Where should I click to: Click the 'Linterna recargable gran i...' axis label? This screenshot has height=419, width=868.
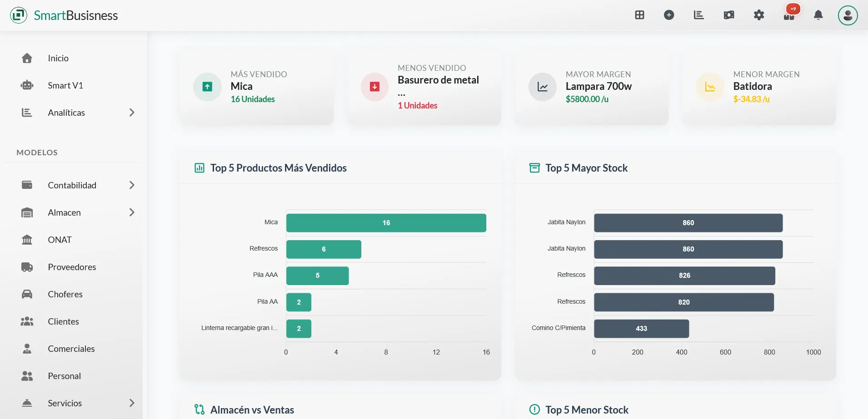click(239, 328)
